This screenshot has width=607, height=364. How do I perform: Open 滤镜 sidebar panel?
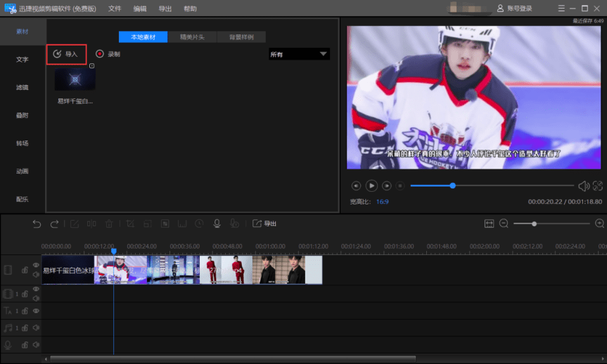23,87
